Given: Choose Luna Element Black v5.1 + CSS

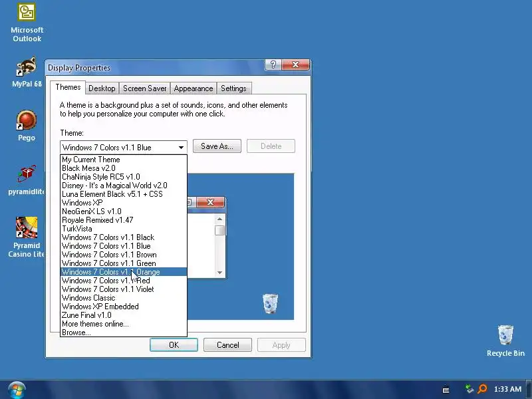Looking at the screenshot, I should pos(124,194).
